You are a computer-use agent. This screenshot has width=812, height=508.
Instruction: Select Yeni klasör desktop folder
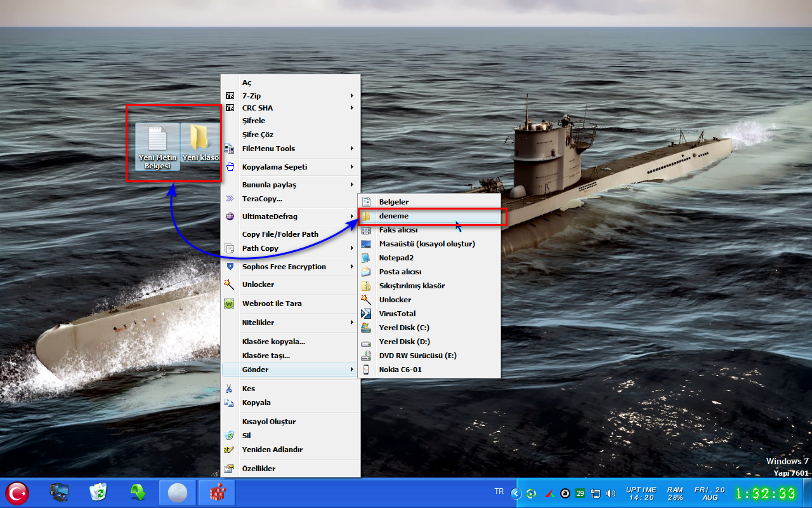200,143
